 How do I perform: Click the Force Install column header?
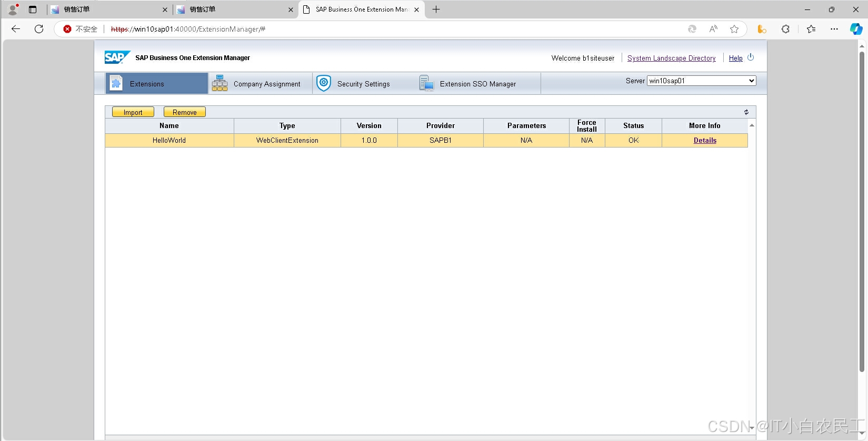[587, 125]
